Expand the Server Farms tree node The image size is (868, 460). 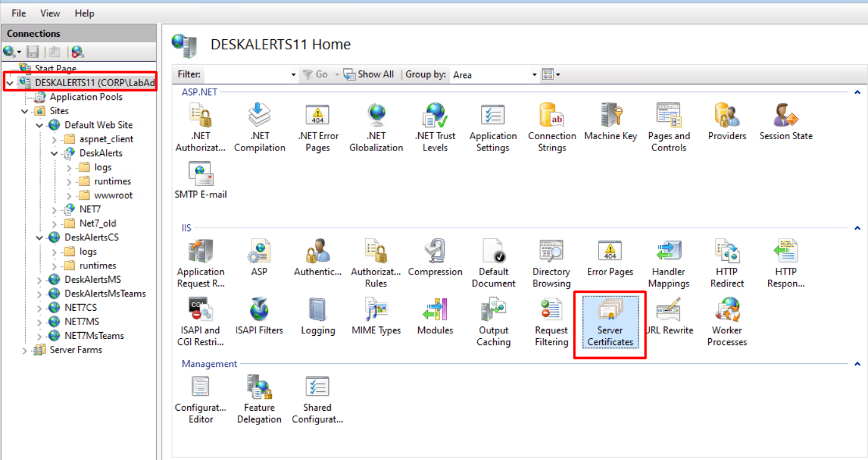point(25,350)
